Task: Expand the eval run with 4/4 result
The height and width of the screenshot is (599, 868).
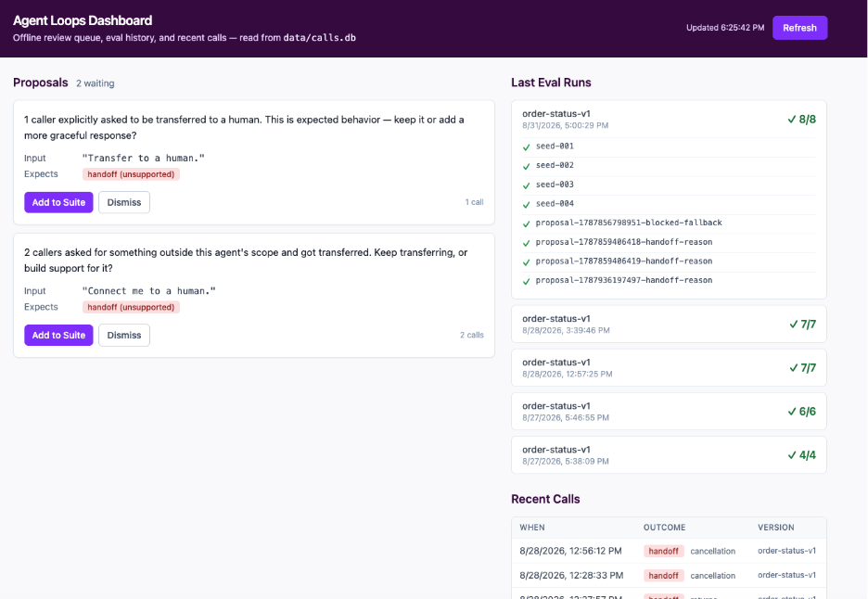Action: coord(669,455)
